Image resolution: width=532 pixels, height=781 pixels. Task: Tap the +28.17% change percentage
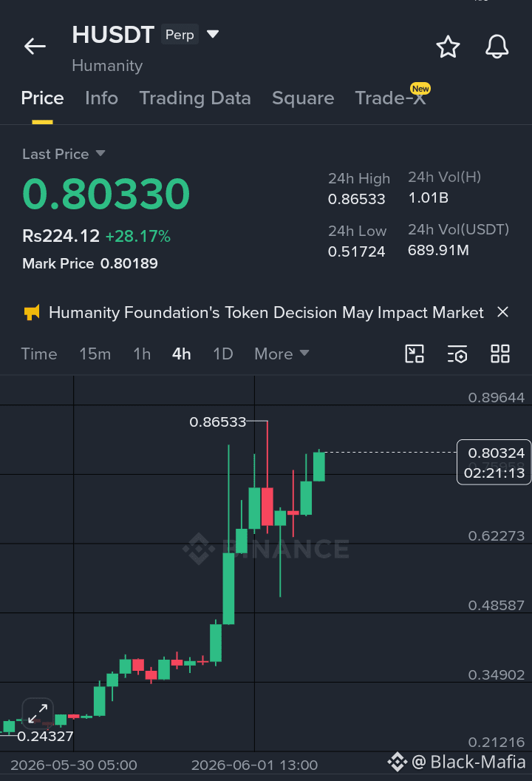(138, 236)
